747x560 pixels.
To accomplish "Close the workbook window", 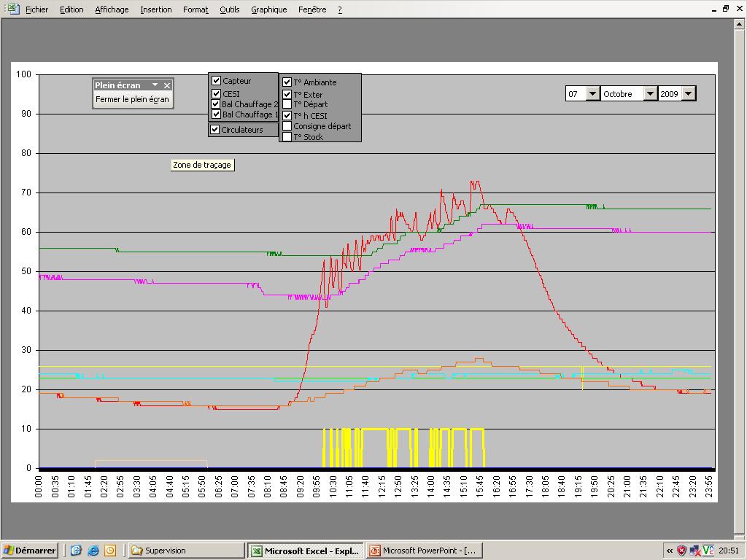I will 738,9.
